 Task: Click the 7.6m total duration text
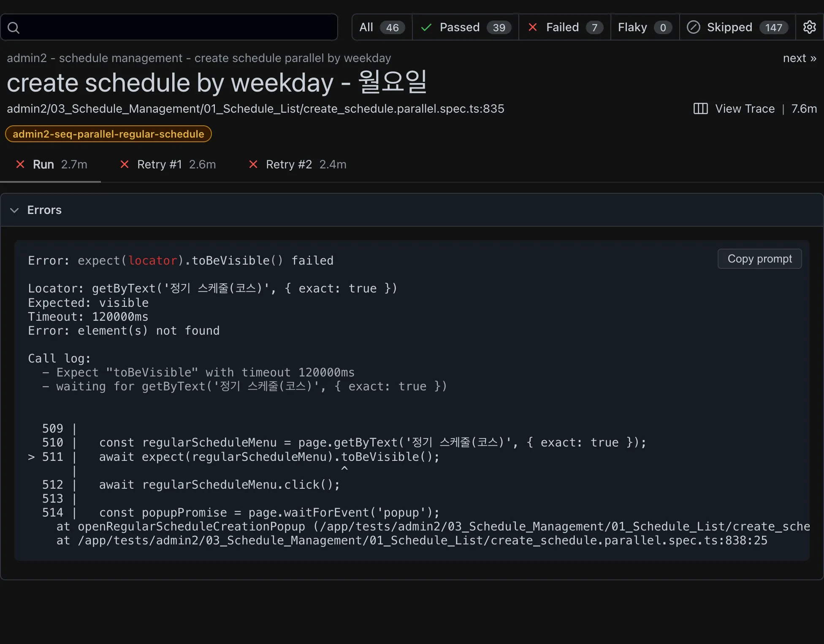tap(804, 109)
